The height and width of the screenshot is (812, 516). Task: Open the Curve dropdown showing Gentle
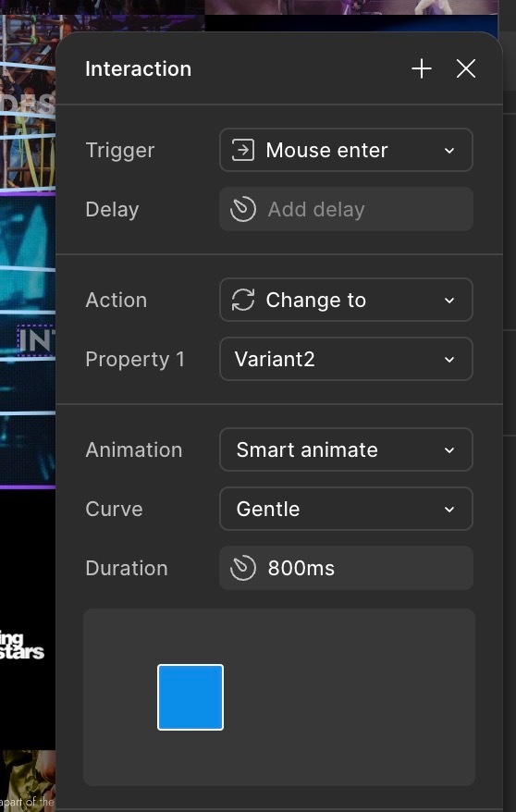(x=346, y=509)
